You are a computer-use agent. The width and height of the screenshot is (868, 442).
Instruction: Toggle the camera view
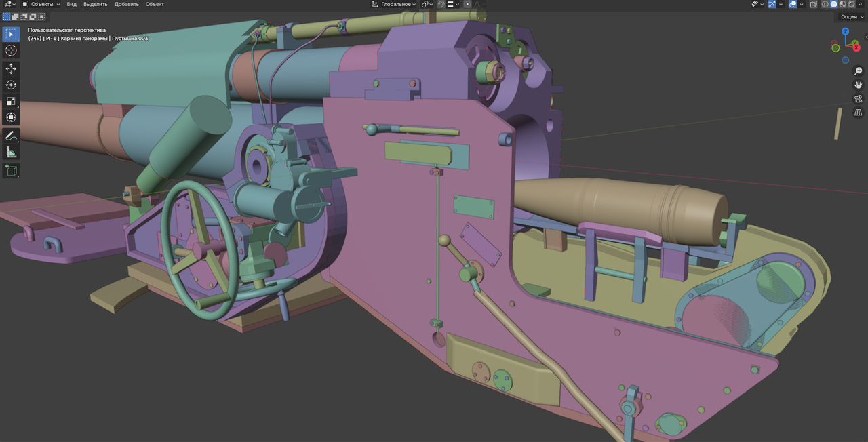click(858, 99)
